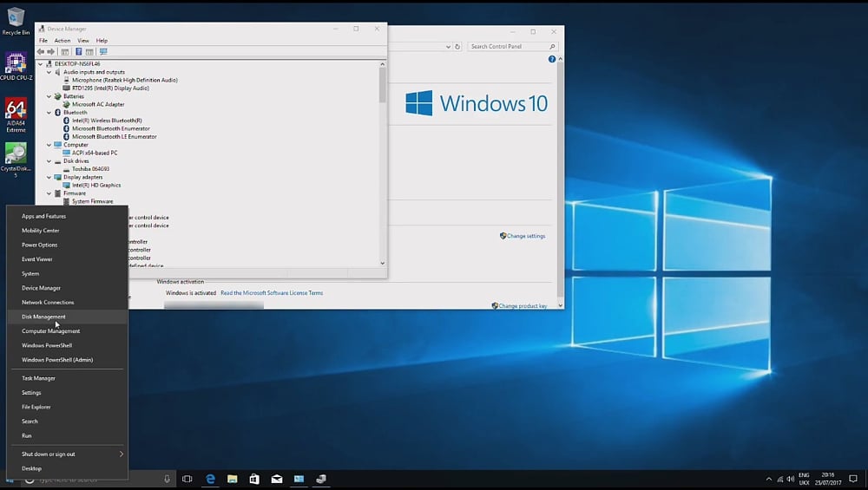
Task: Launch the Microsoft Store taskbar icon
Action: 254,479
